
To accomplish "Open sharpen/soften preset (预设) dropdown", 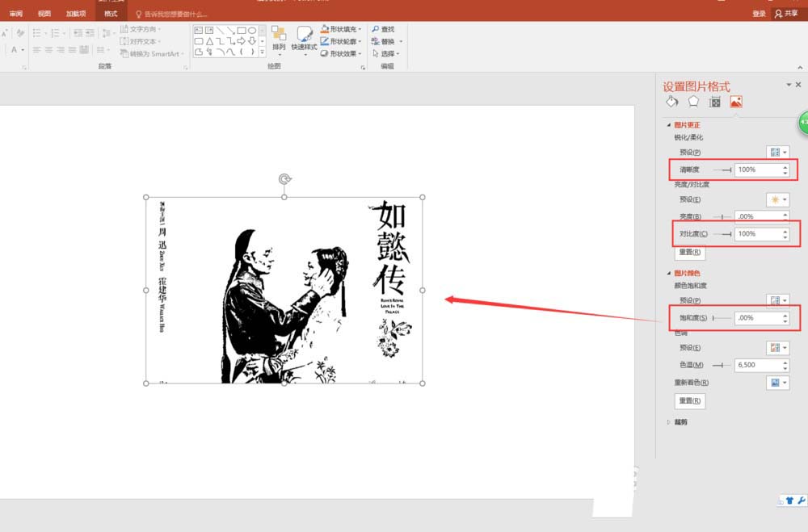I will click(778, 153).
